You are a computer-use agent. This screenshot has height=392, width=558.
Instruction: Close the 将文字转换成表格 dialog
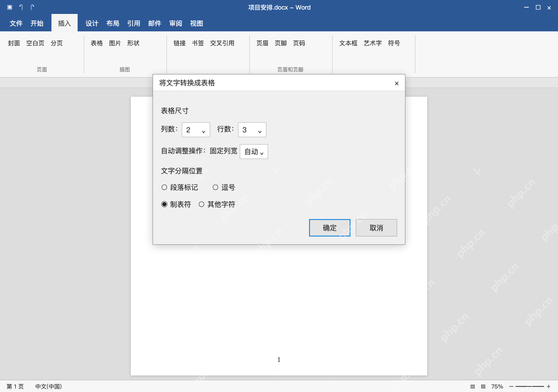pyautogui.click(x=397, y=83)
